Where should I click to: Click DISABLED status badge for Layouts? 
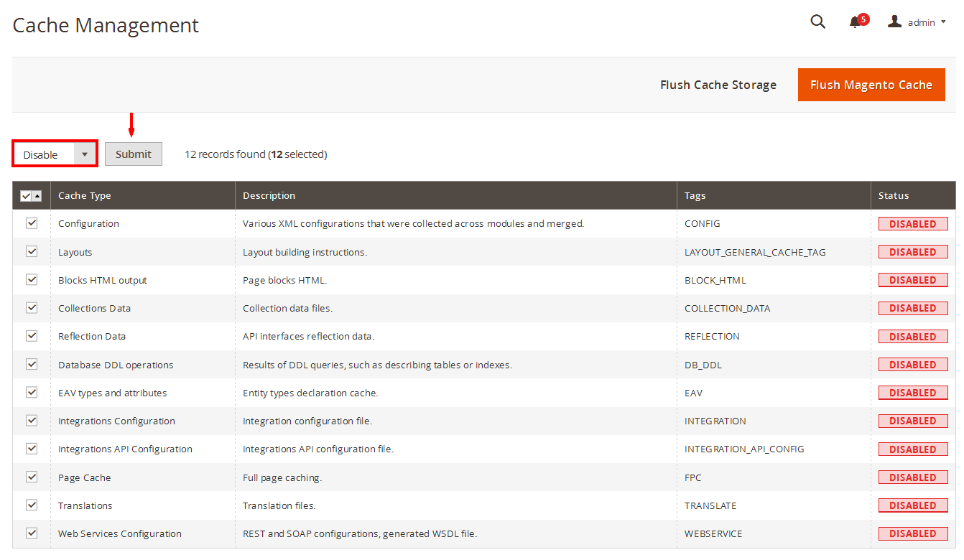[x=913, y=252]
